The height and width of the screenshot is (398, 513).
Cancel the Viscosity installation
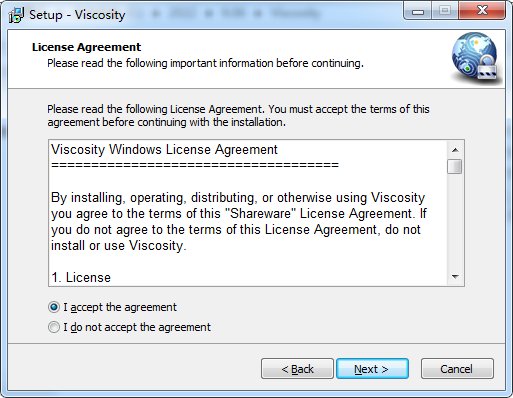457,369
